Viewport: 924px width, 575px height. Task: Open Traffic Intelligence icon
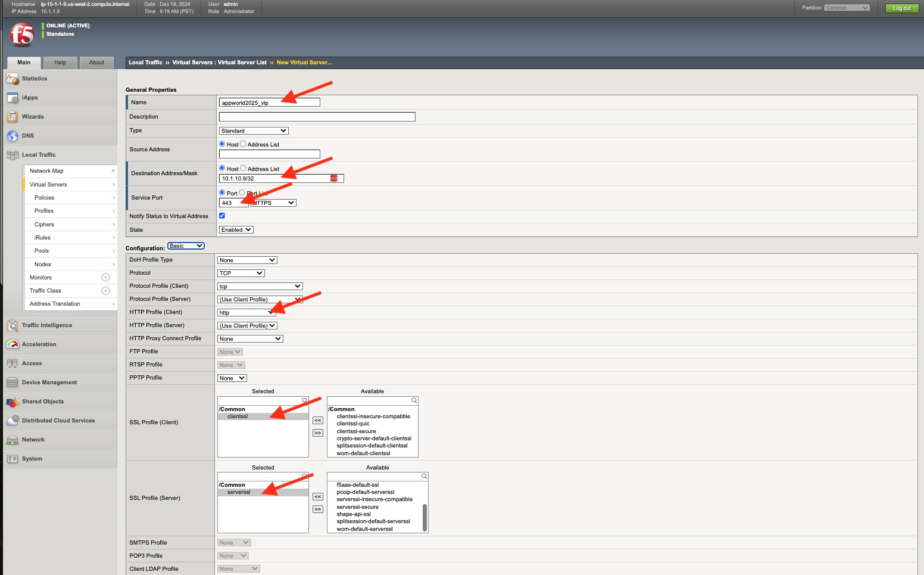coord(13,325)
